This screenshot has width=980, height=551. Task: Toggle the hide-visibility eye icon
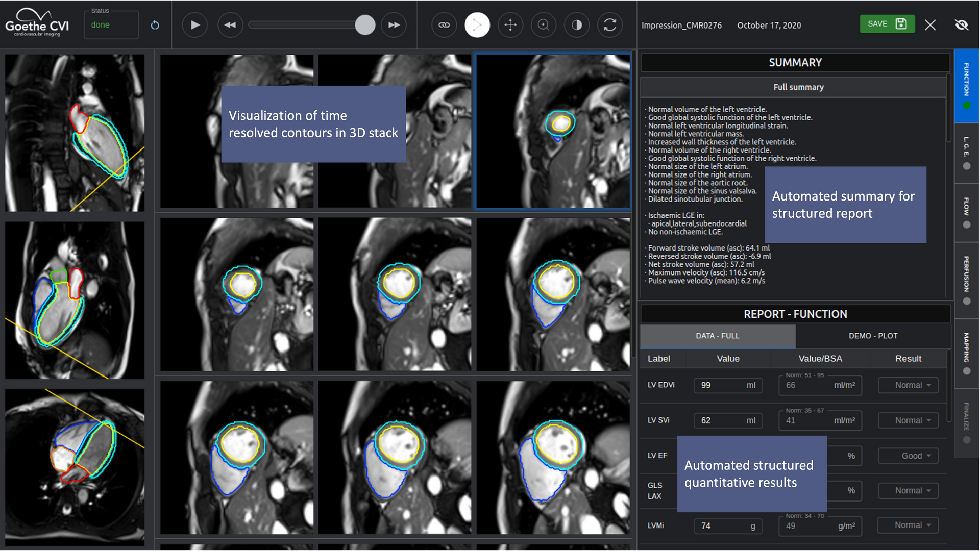tap(962, 25)
